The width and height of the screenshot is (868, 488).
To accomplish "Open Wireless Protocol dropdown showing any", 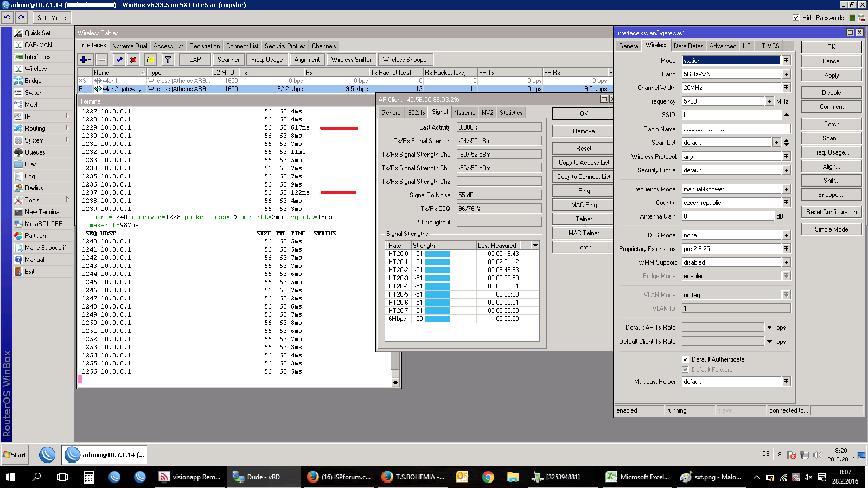I will pyautogui.click(x=786, y=156).
